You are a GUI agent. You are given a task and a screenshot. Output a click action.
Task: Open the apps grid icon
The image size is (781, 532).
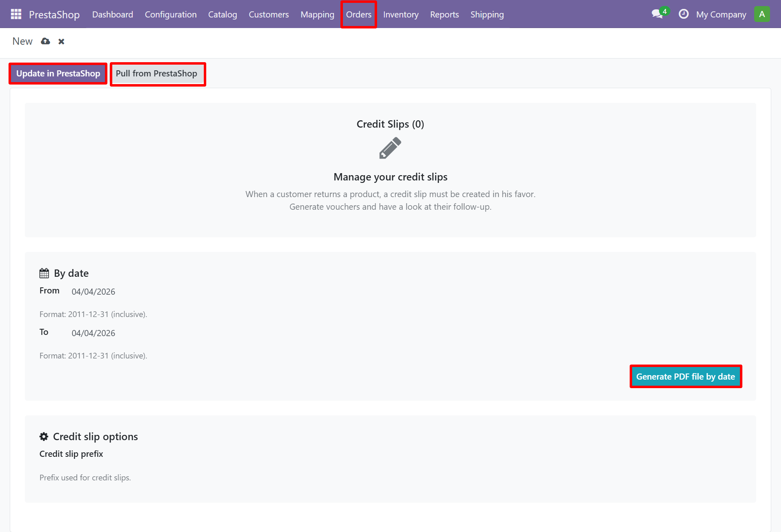[x=15, y=14]
